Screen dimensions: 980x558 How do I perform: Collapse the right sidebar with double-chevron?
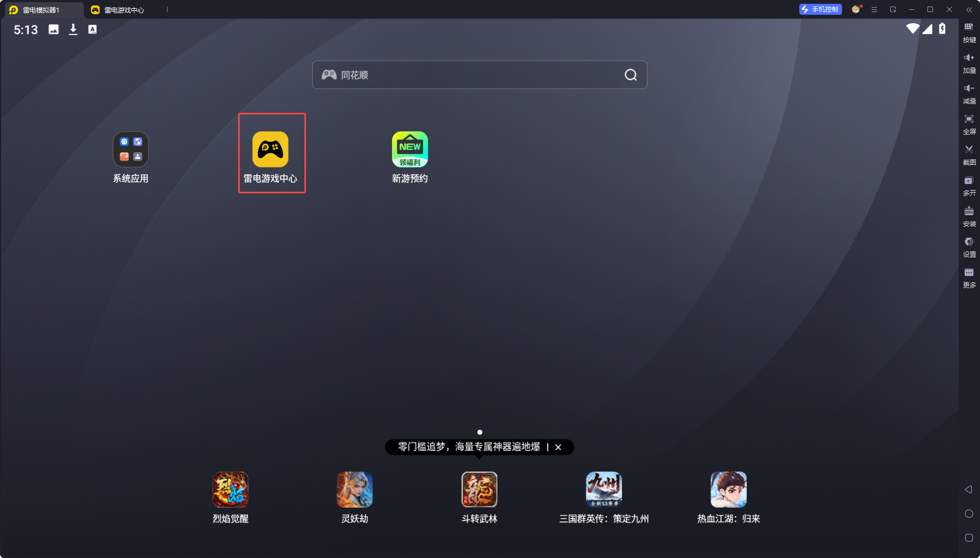969,9
